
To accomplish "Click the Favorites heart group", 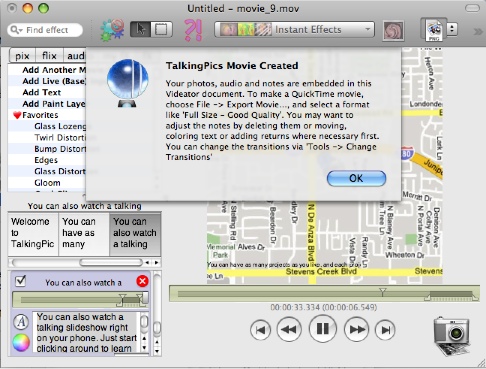I will pyautogui.click(x=47, y=115).
